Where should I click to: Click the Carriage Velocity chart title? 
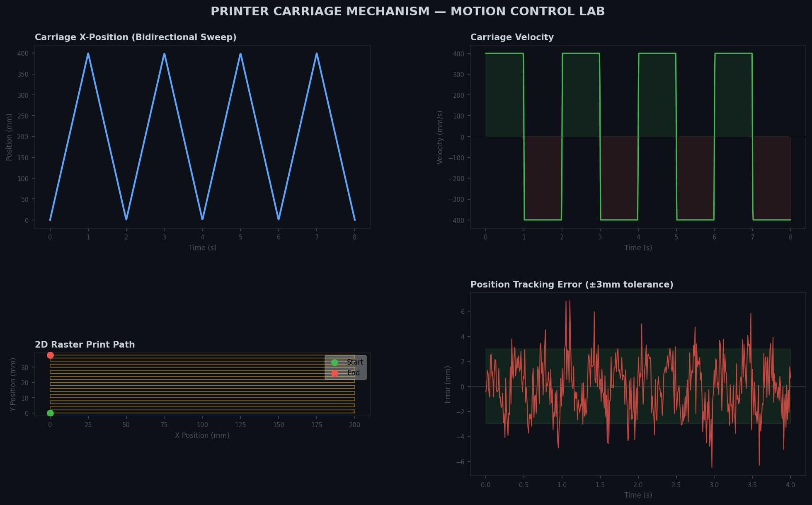tap(511, 37)
